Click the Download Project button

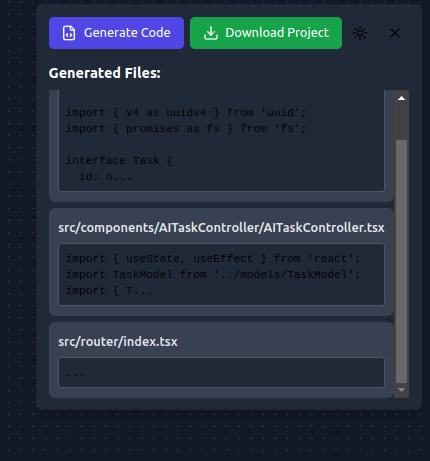266,33
